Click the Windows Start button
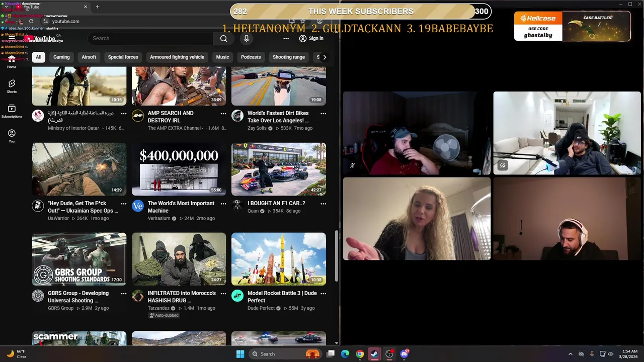Screen dimensions: 644x362 (x=240, y=354)
